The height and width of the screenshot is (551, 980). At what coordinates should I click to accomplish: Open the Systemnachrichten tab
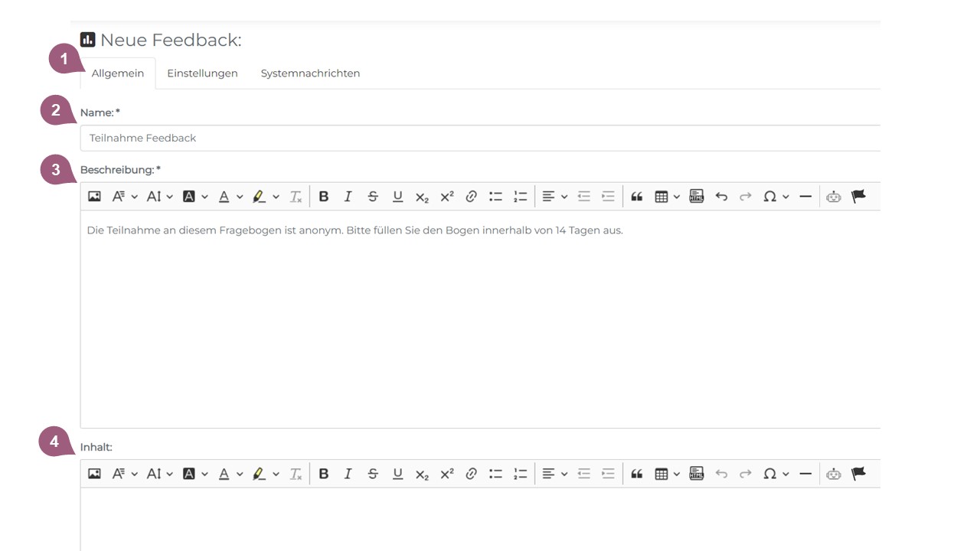coord(310,73)
